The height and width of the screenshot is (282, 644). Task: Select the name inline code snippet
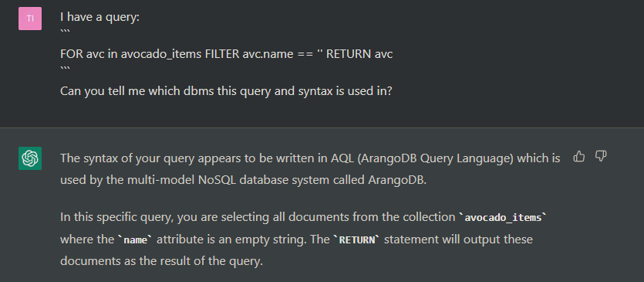135,240
